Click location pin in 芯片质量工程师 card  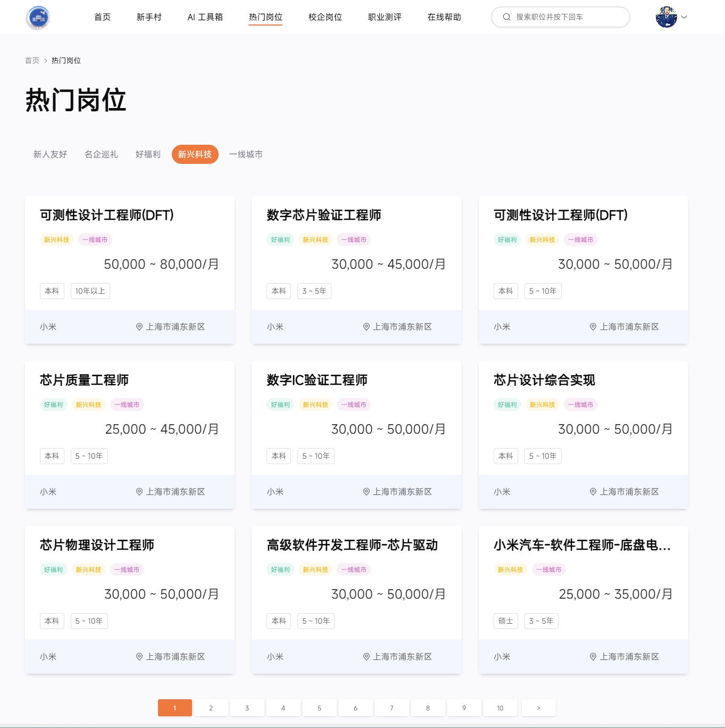tap(139, 492)
